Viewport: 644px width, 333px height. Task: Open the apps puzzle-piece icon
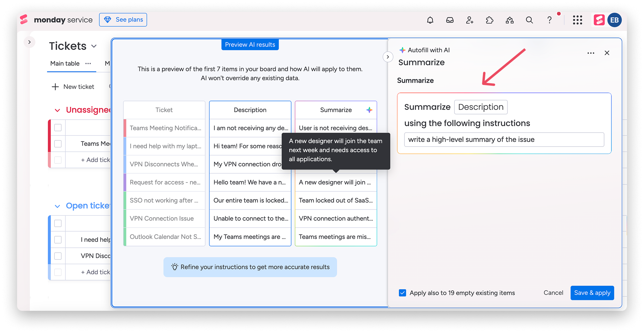pyautogui.click(x=490, y=20)
